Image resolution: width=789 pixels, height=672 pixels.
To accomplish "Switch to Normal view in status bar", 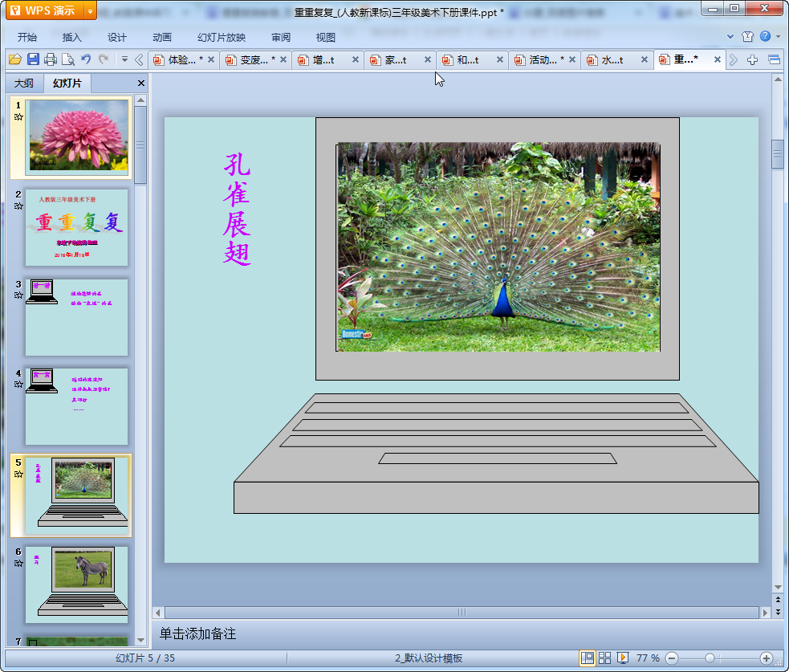I will pyautogui.click(x=588, y=658).
